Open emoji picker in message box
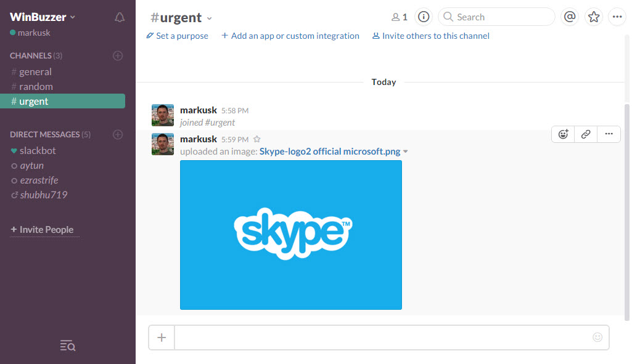Screen dimensions: 632x364 [597, 337]
